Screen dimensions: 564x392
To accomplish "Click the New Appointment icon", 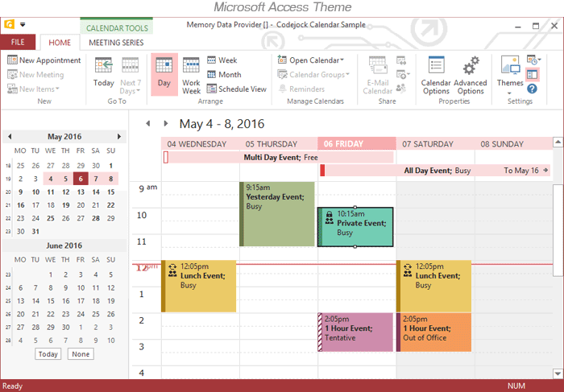I will 12,60.
